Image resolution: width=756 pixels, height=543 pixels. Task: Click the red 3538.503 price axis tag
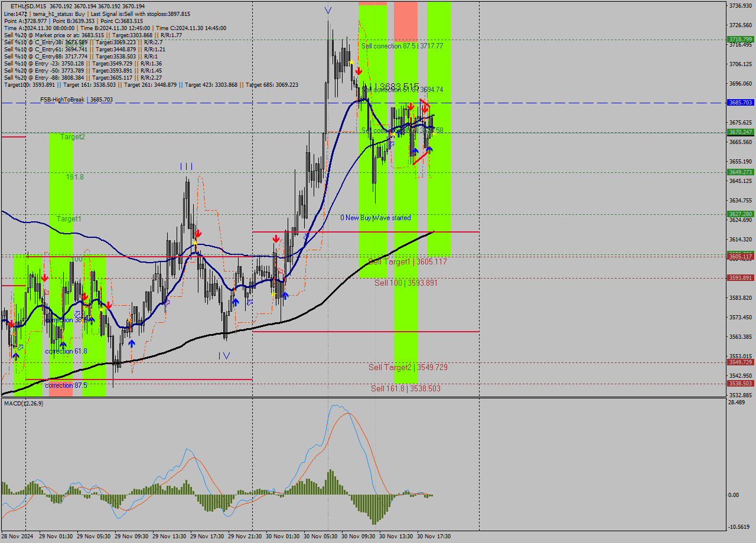point(740,384)
